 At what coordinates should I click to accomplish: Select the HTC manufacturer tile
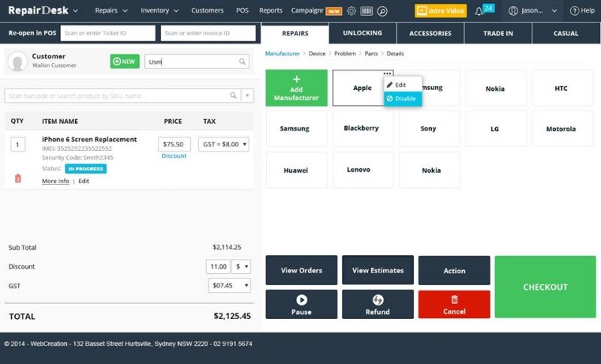(561, 89)
